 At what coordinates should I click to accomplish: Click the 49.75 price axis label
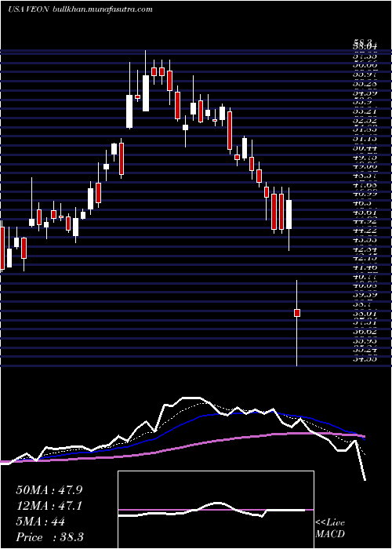tap(365, 158)
